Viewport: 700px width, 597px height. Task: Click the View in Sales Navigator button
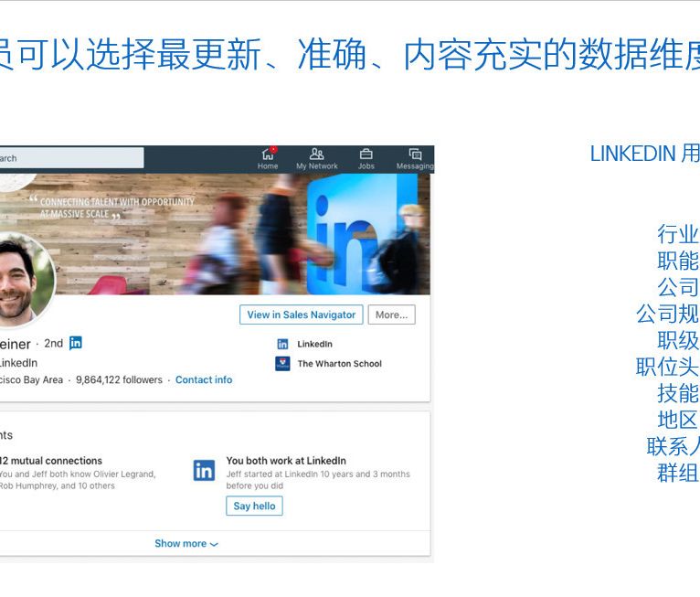(x=301, y=314)
